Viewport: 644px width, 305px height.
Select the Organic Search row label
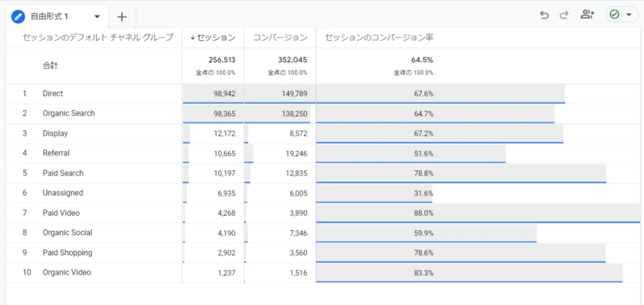(x=69, y=113)
